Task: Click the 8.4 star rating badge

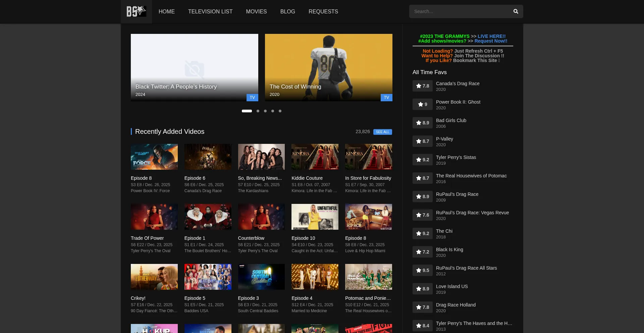Action: (x=422, y=326)
